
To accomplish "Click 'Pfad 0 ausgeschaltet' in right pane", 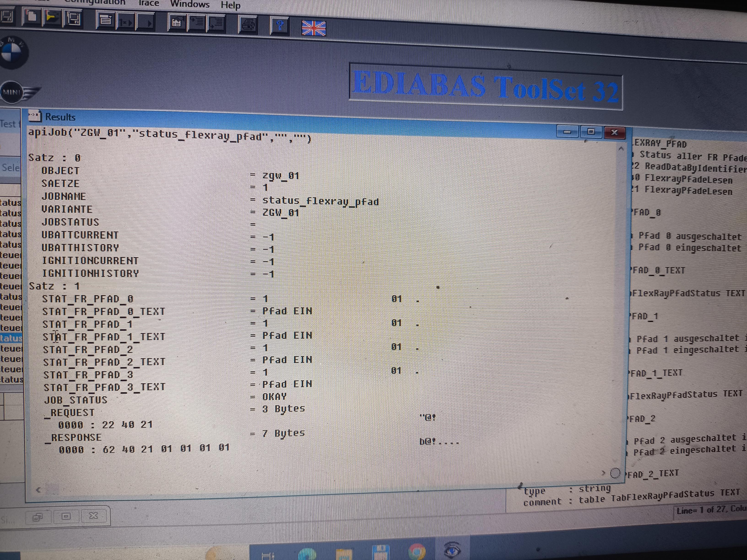I will [690, 236].
